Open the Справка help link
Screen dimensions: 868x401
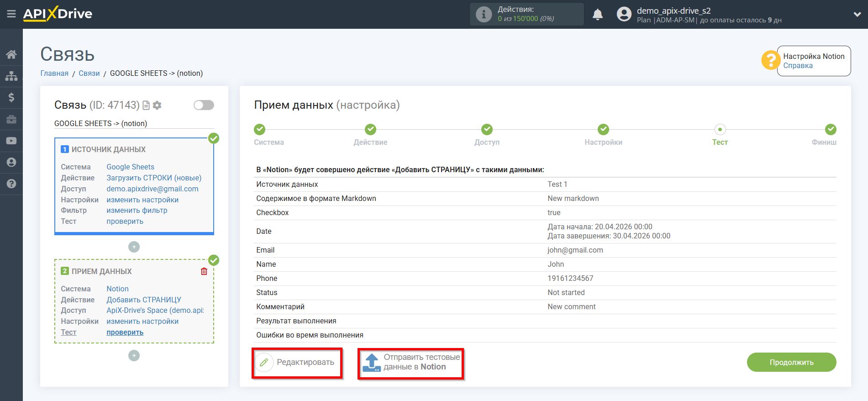(x=798, y=66)
